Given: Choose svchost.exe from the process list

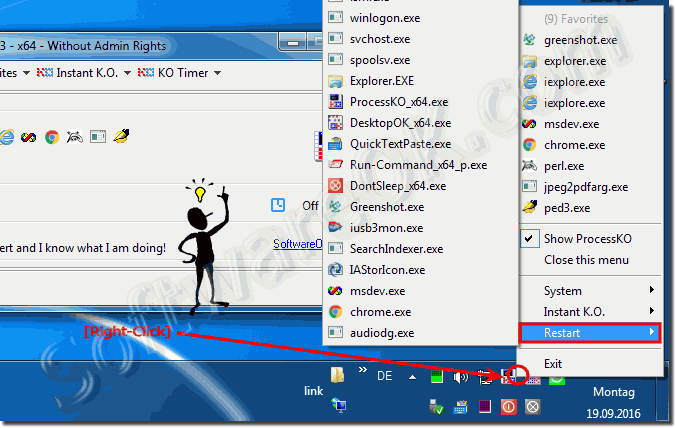Looking at the screenshot, I should point(420,39).
